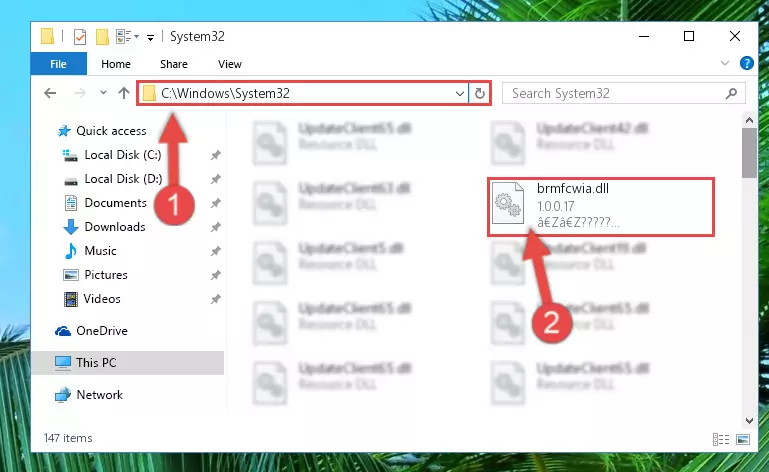Click the 147 items status text
This screenshot has height=472, width=769.
tap(68, 438)
